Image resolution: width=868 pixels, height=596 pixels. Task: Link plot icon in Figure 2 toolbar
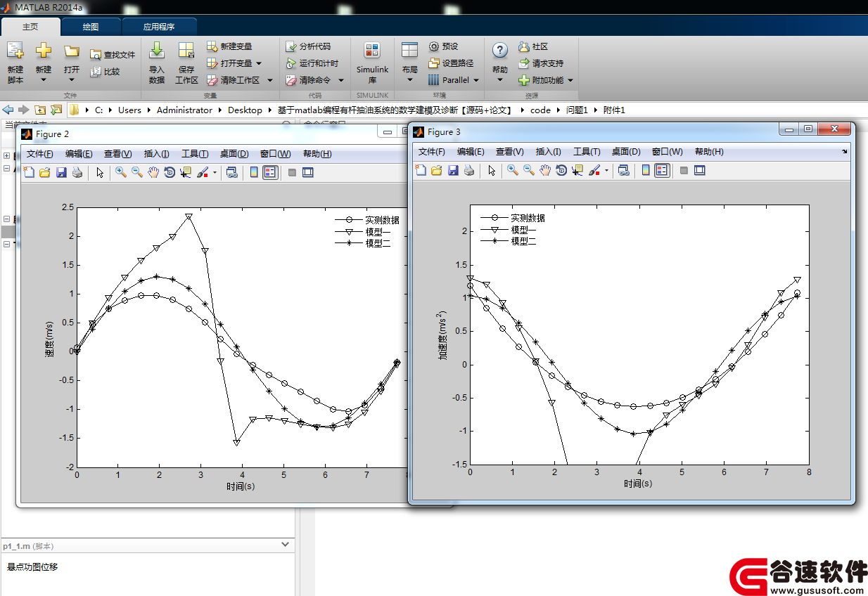point(231,172)
